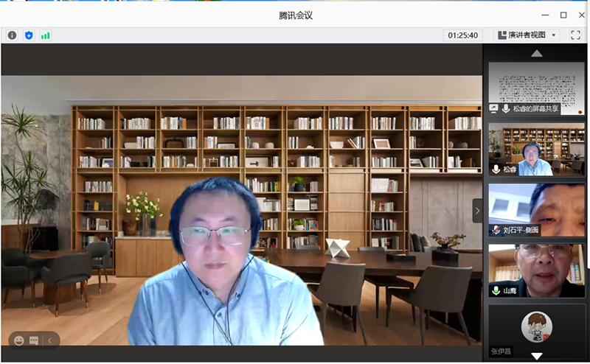Click the microphone icon on 松睿's tile
Viewport: 590px width, 364px height.
click(496, 169)
